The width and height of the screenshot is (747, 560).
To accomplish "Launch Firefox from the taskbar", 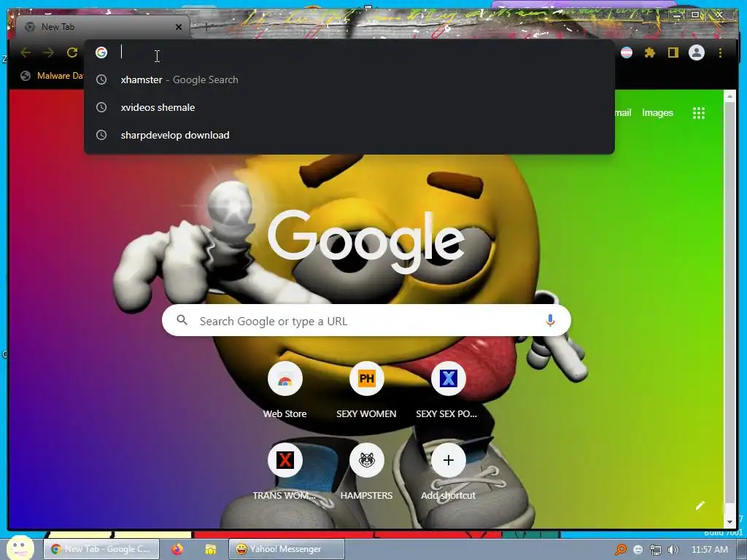I will [x=177, y=549].
